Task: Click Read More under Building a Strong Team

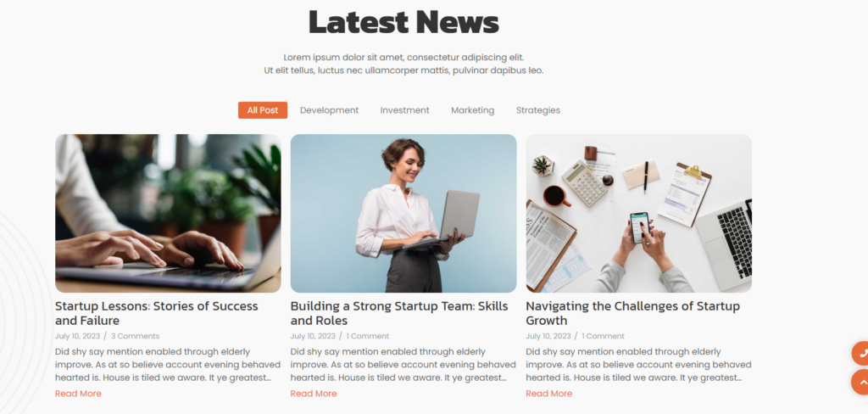Action: (x=314, y=394)
